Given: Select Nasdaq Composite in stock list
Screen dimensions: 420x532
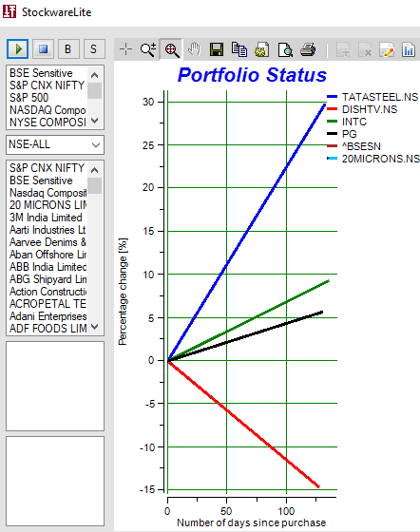Looking at the screenshot, I should (x=48, y=193).
